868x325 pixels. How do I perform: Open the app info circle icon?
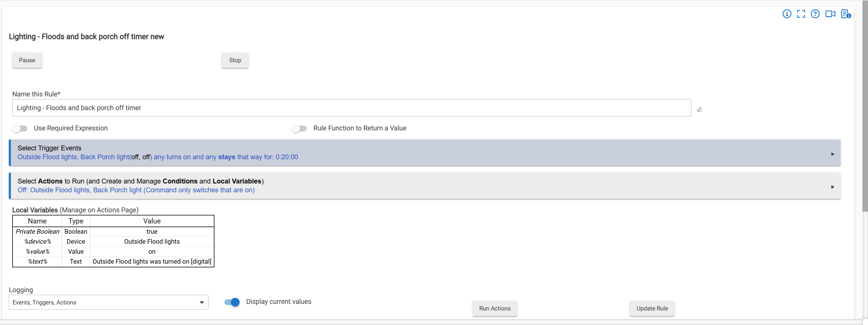tap(786, 14)
